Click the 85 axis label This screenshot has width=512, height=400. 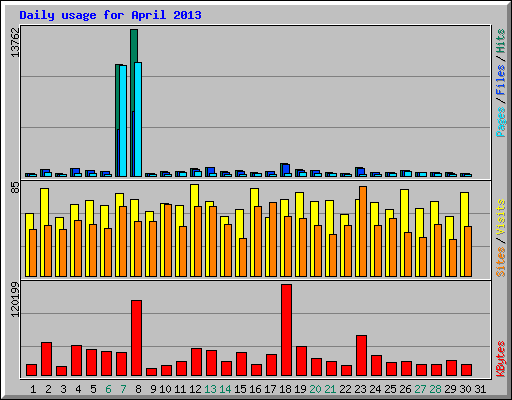[15, 188]
